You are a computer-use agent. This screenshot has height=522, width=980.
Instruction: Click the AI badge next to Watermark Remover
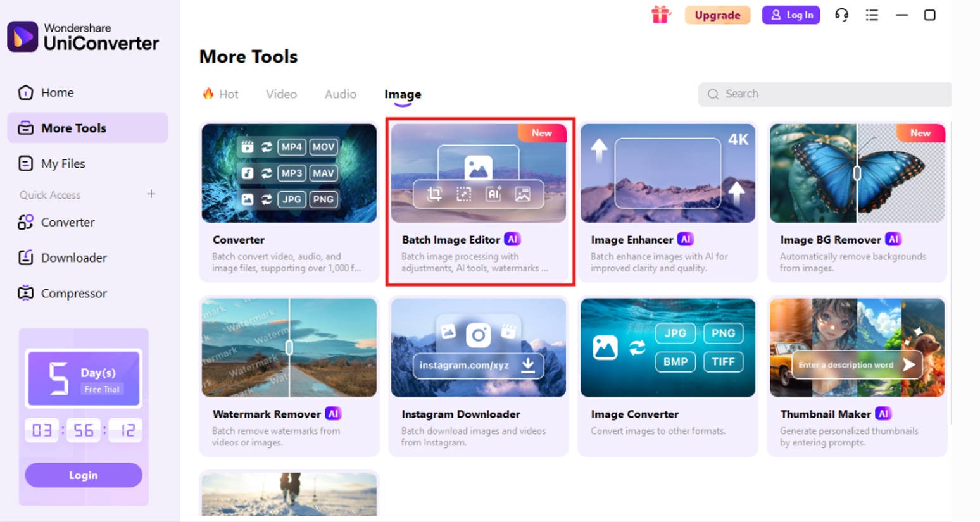[333, 413]
